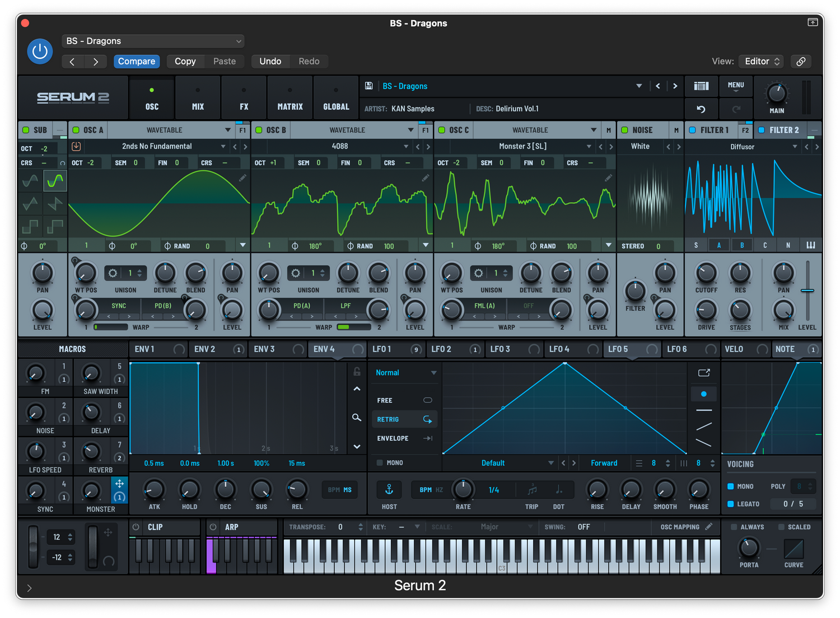The height and width of the screenshot is (618, 840).
Task: Select the ENV 1 tab
Action: 159,349
